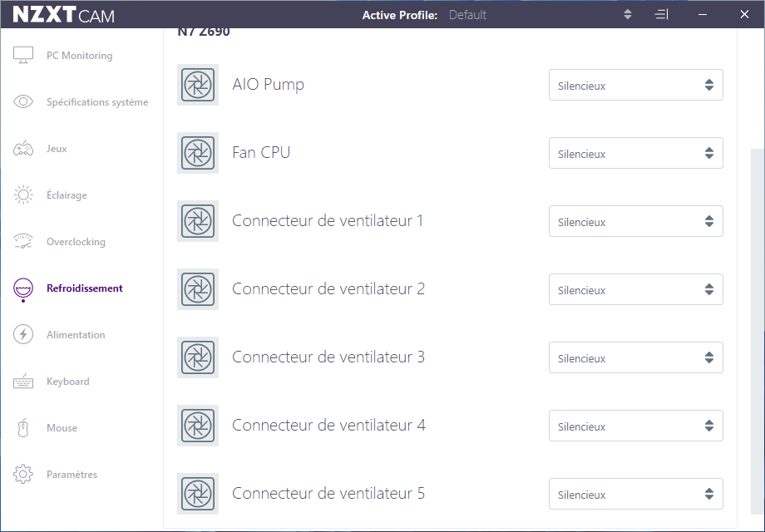Screen dimensions: 765x532
Task: Switch to Éclairage section
Action: (67, 195)
